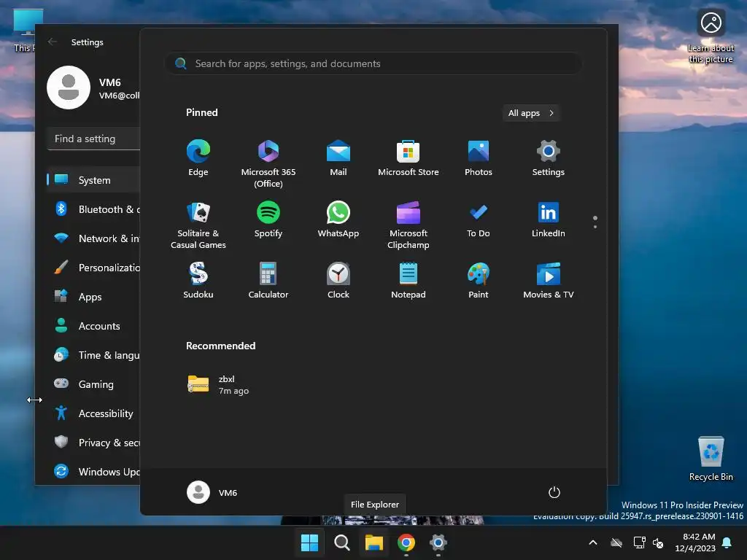
Task: Open Microsoft Clipchamp
Action: point(409,225)
